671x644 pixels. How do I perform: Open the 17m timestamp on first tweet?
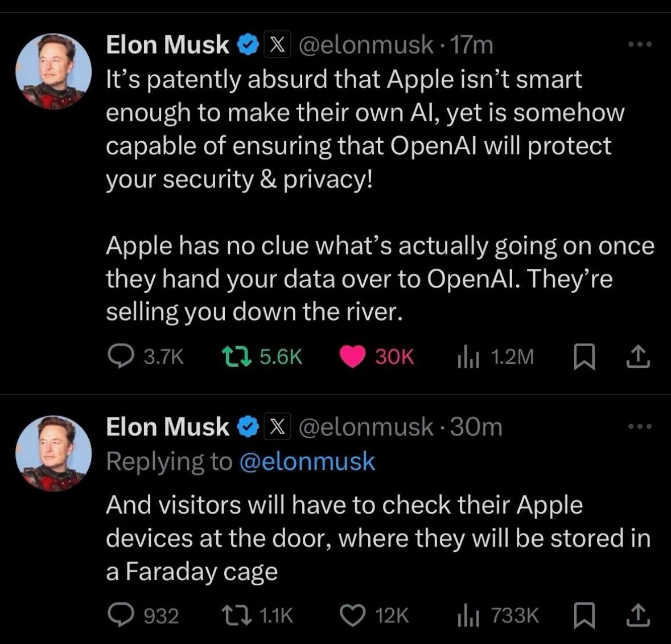[x=471, y=45]
